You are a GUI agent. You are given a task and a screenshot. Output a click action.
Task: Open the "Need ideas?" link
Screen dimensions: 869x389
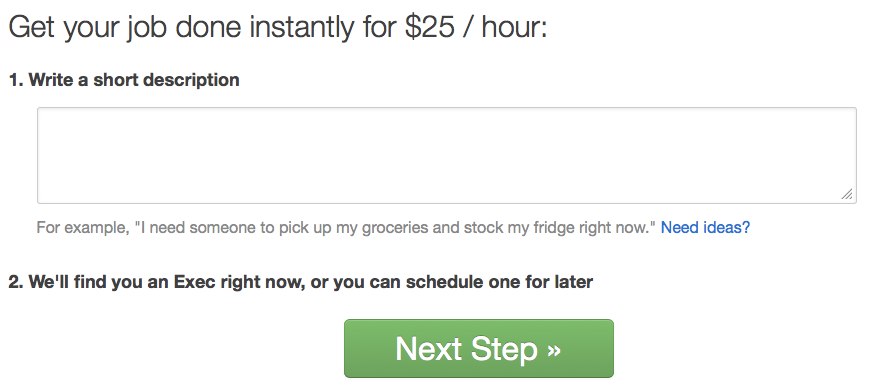pyautogui.click(x=706, y=227)
